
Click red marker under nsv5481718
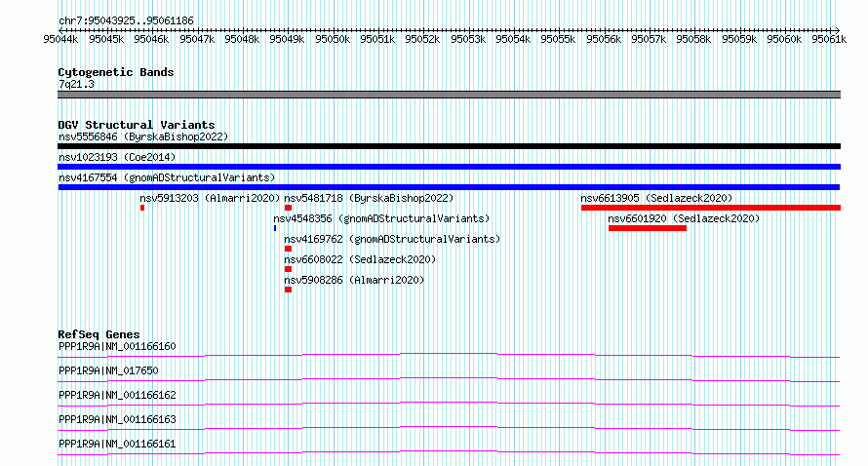coord(288,208)
